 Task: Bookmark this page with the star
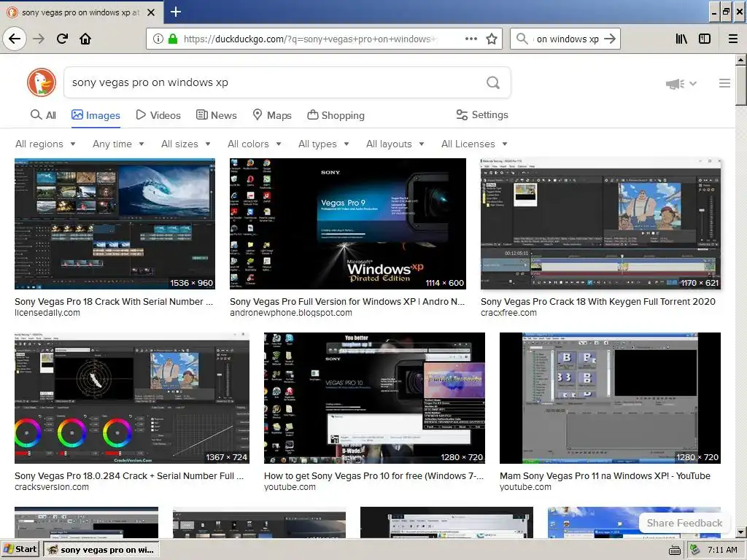[492, 39]
